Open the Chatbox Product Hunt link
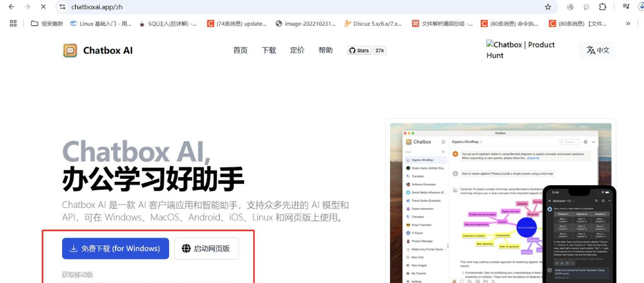 pos(520,50)
